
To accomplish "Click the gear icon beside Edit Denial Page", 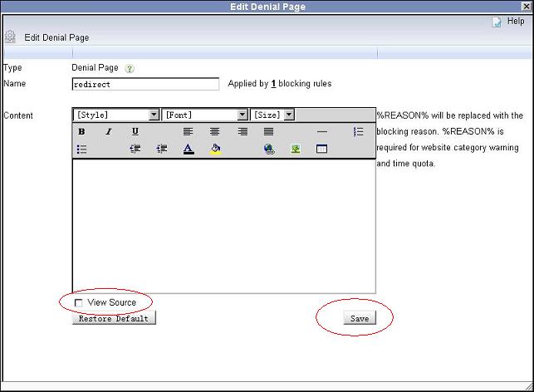I will 10,37.
